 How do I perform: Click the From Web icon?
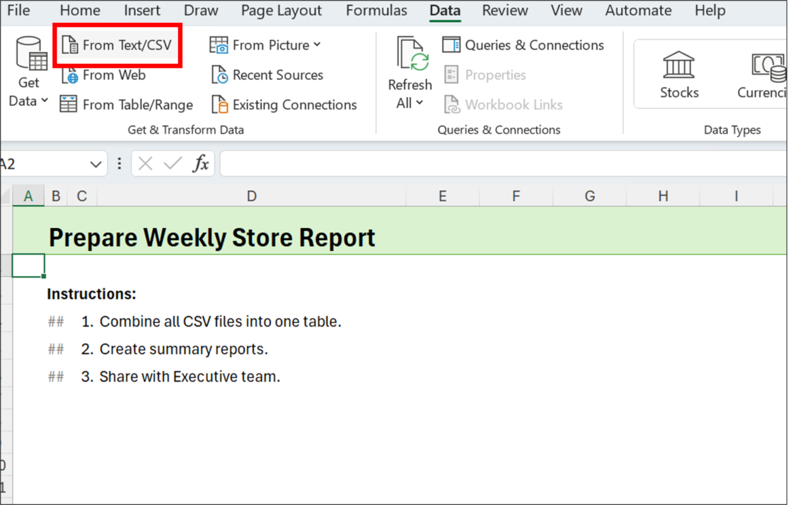click(69, 75)
